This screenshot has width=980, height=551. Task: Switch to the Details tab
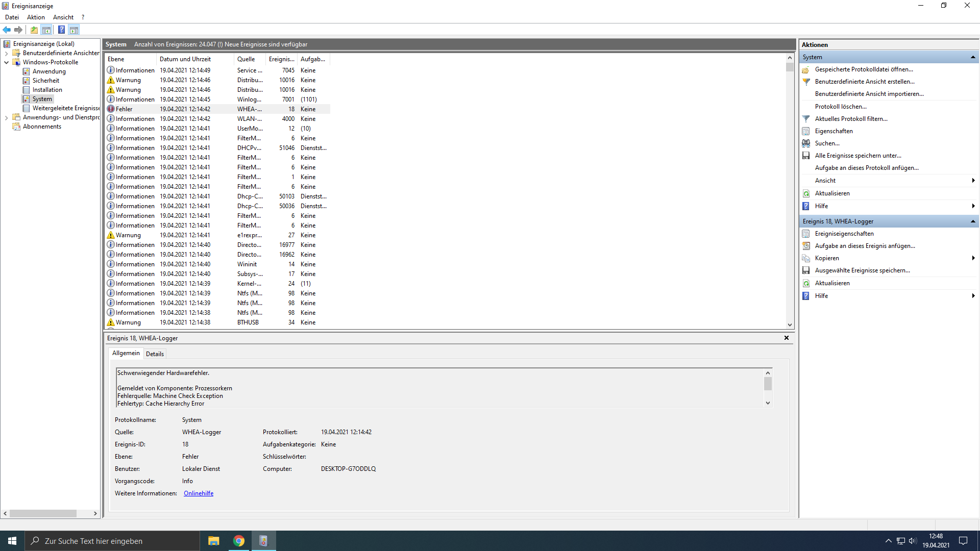(155, 354)
